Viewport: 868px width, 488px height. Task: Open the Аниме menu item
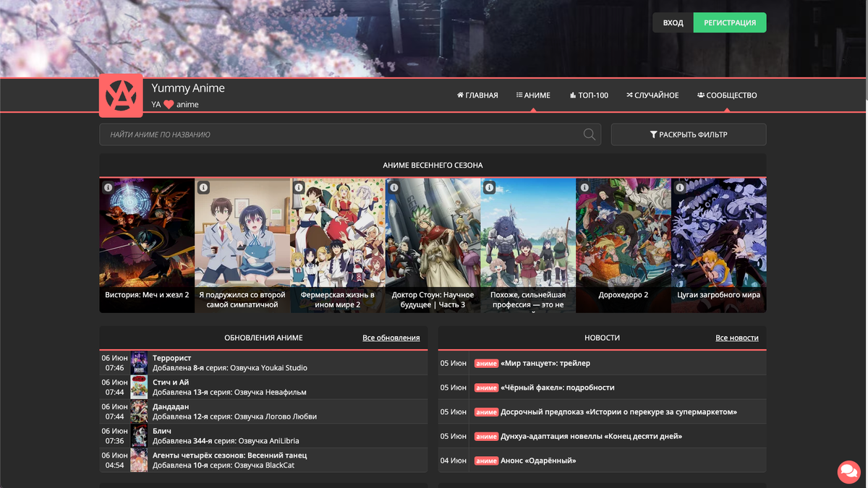(x=533, y=95)
